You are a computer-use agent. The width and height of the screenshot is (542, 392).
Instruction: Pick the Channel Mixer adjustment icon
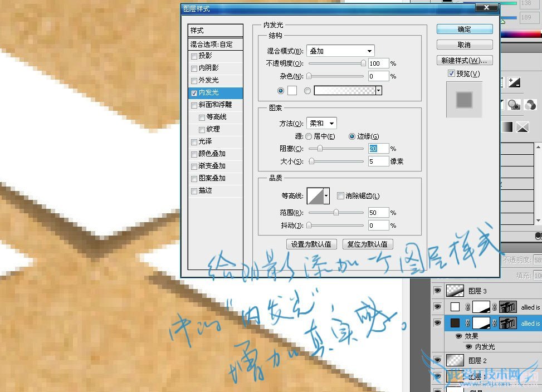pyautogui.click(x=530, y=105)
